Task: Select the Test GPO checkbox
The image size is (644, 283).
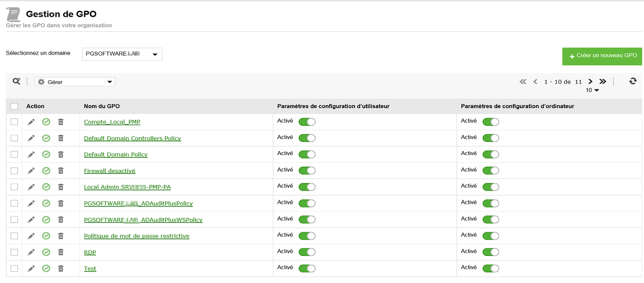Action: pos(14,269)
